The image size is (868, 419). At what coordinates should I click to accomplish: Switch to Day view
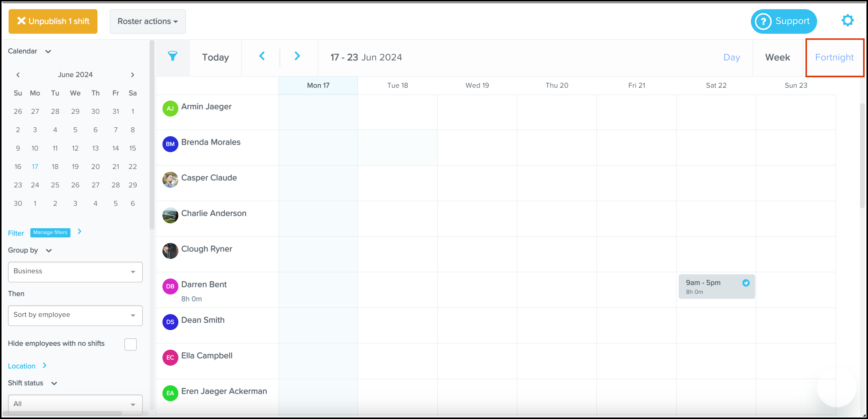(x=732, y=57)
